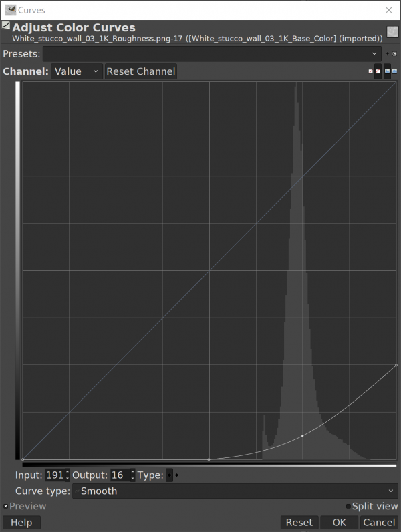This screenshot has width=401, height=532.
Task: Set point type to corner
Action: coord(177,475)
